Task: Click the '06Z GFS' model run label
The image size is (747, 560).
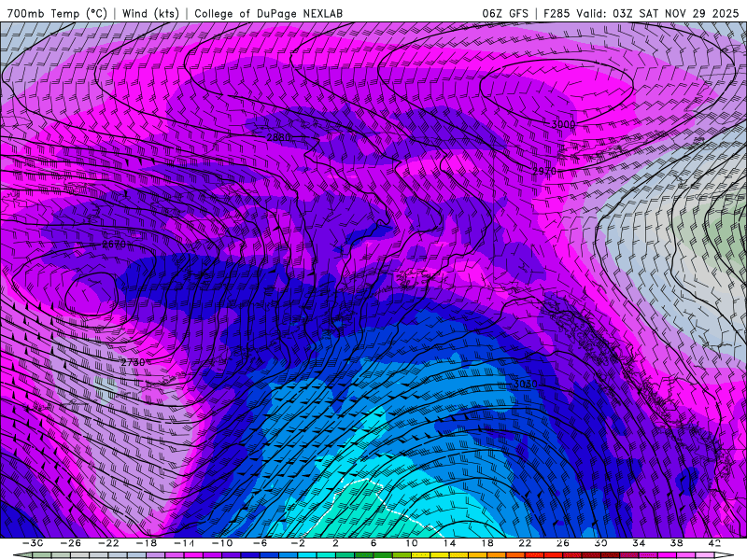Action: click(x=505, y=13)
